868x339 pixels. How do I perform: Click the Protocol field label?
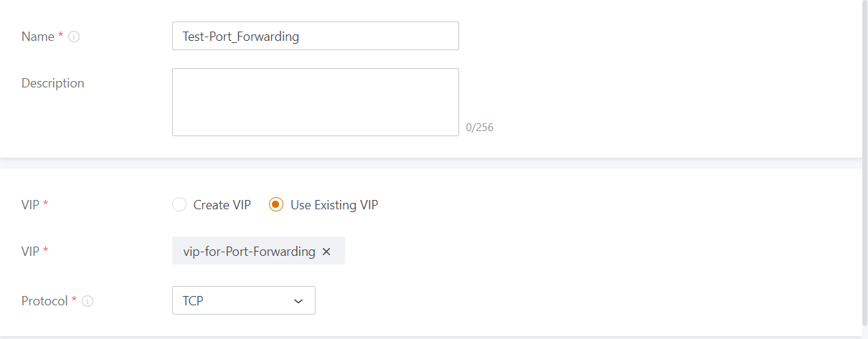[44, 301]
